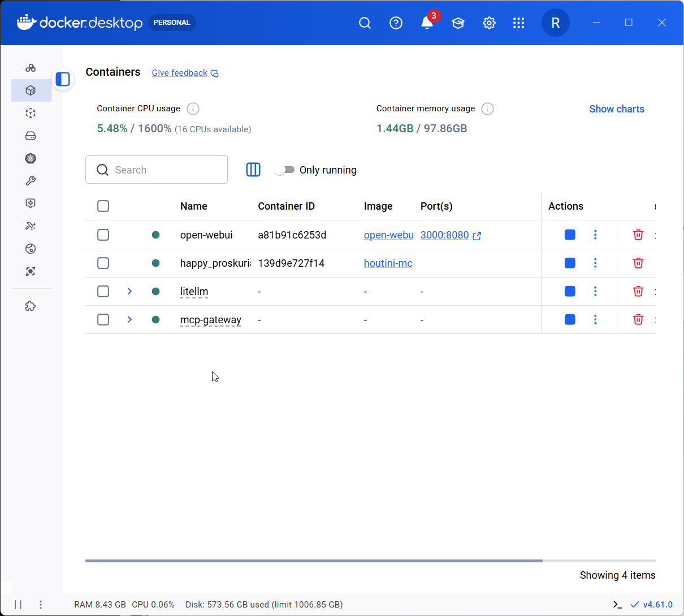This screenshot has width=684, height=616.
Task: Tick the litellm row checkbox
Action: (103, 291)
